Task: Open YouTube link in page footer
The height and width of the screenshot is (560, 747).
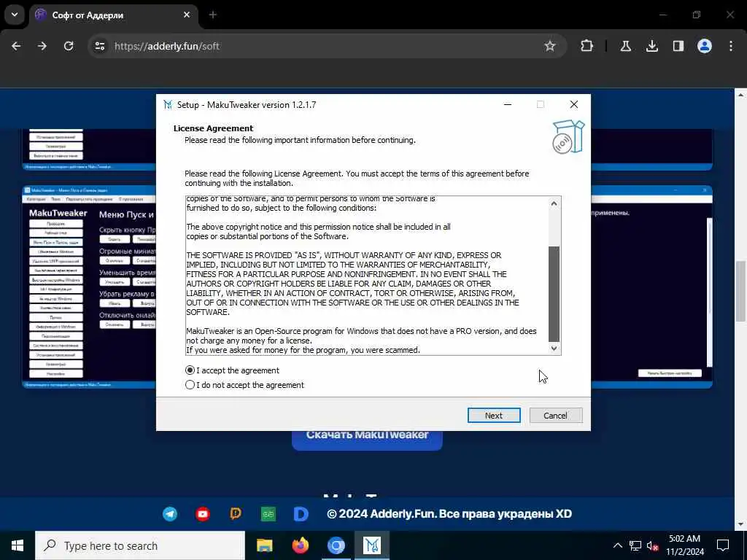Action: pos(203,514)
